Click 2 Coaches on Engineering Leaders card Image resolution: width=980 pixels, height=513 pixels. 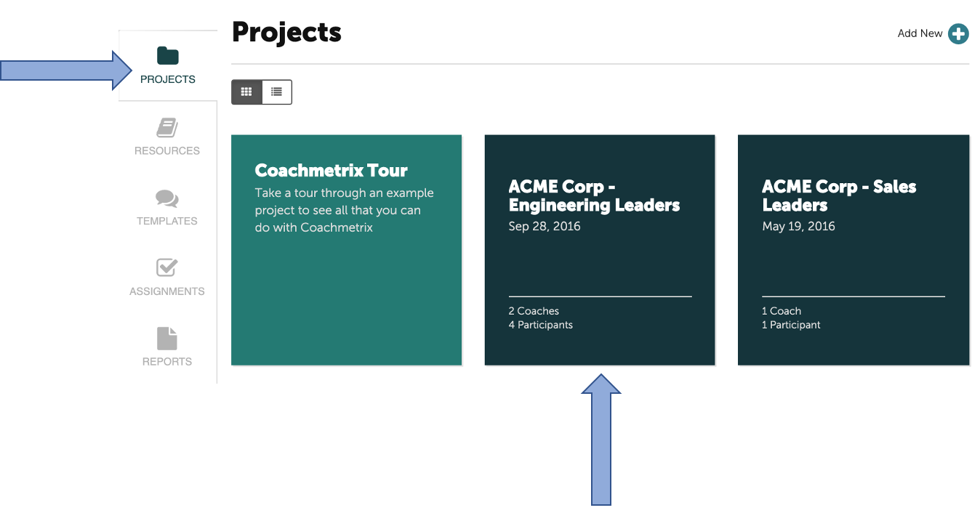[534, 311]
